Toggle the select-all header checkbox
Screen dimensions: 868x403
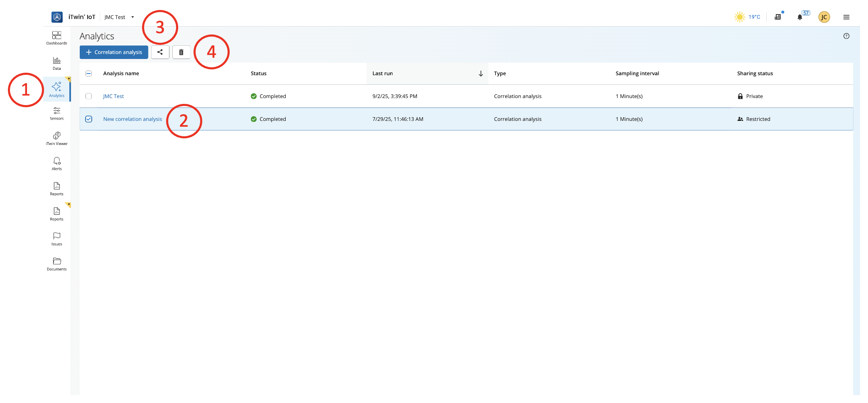tap(88, 74)
